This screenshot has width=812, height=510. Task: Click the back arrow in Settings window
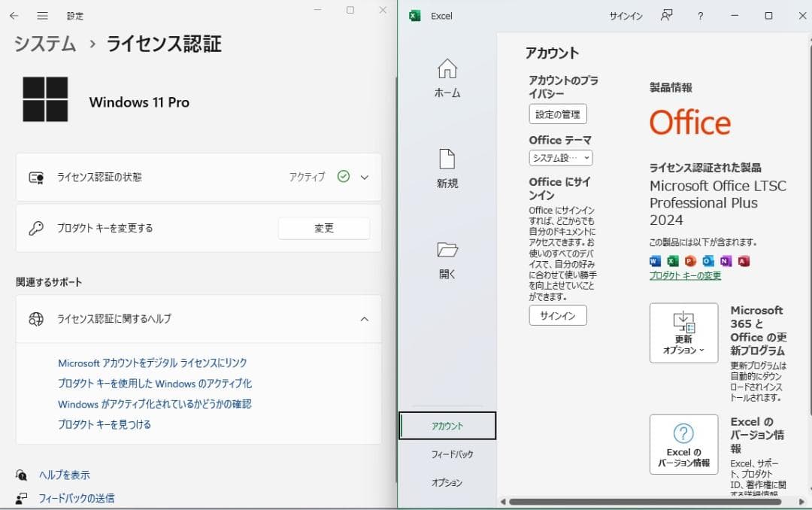click(15, 15)
